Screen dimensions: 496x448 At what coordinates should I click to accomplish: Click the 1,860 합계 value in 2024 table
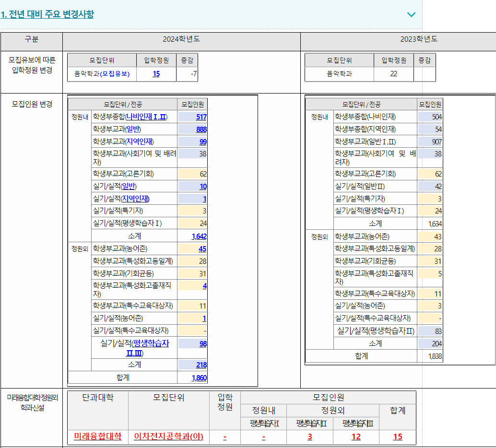tap(199, 378)
